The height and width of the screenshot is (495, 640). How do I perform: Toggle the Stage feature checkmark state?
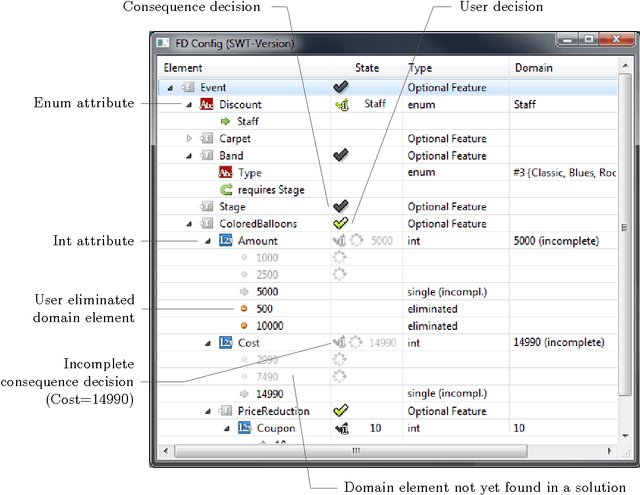[341, 207]
